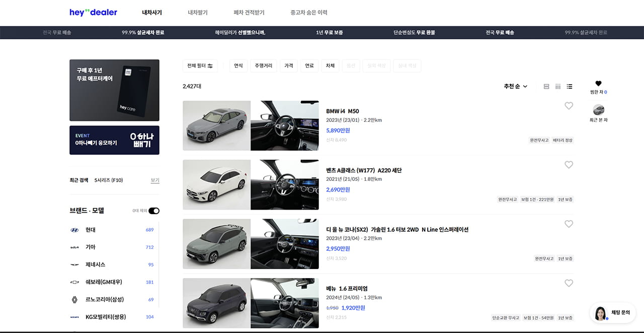Switch to the grid view layout icon
Image resolution: width=644 pixels, height=333 pixels.
[x=557, y=86]
